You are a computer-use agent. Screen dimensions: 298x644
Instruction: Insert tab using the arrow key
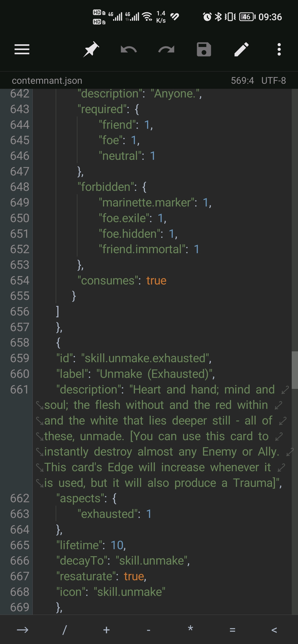coord(22,630)
